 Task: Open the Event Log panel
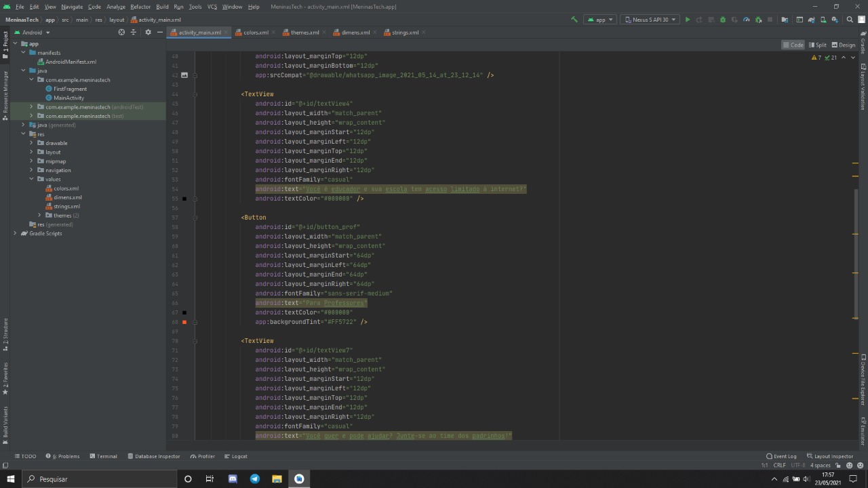coord(781,456)
